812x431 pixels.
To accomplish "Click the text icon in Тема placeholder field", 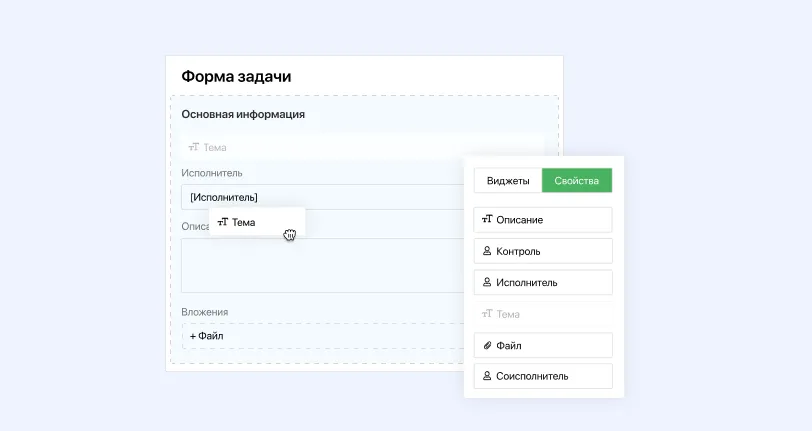I will click(194, 147).
